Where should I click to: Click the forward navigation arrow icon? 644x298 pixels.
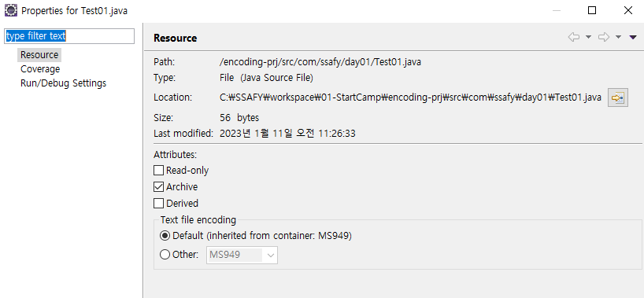(x=604, y=38)
